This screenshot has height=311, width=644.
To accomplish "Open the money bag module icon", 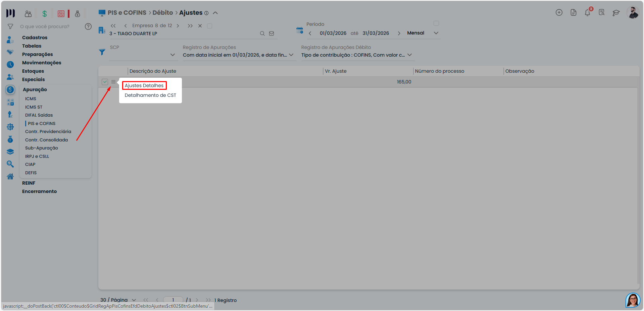I will (x=78, y=14).
